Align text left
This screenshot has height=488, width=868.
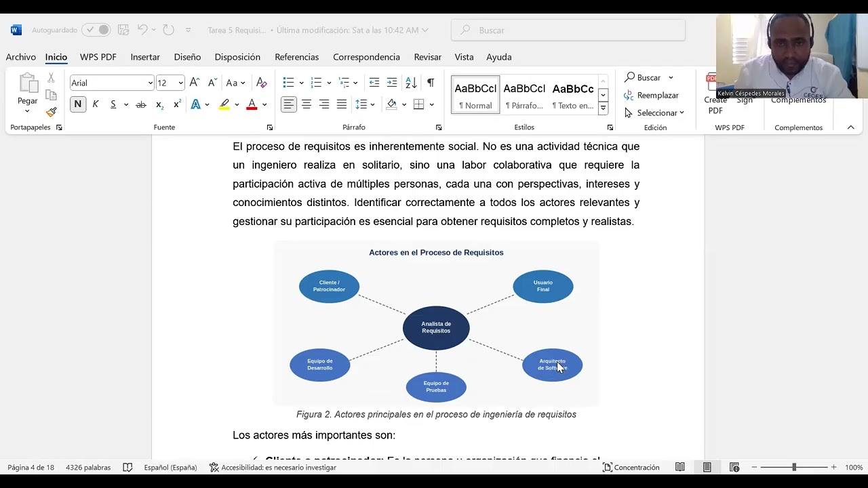point(289,104)
